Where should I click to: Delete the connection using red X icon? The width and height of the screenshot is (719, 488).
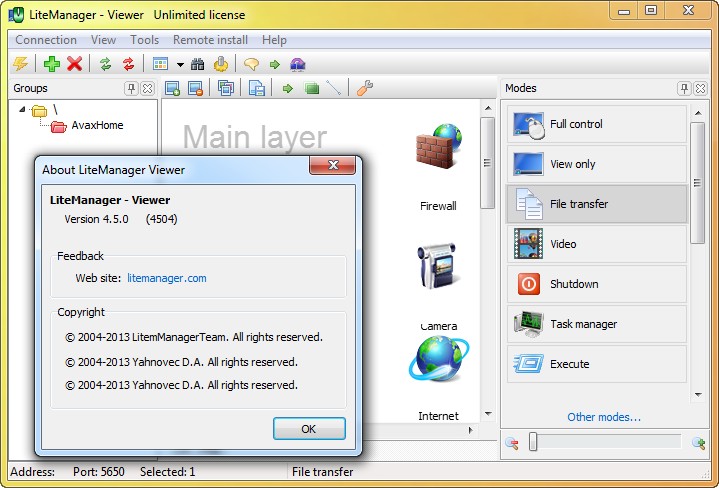click(x=74, y=64)
